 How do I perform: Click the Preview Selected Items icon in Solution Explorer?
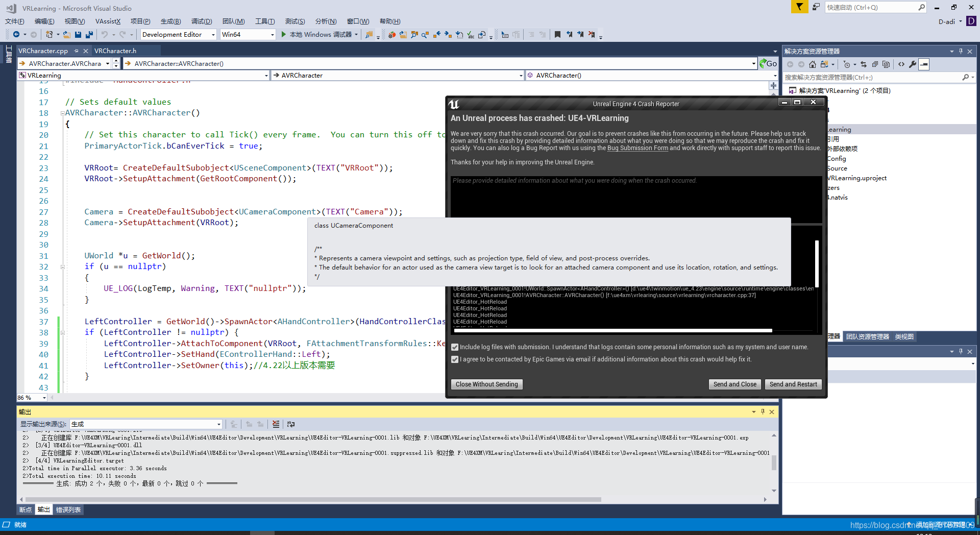pos(924,64)
